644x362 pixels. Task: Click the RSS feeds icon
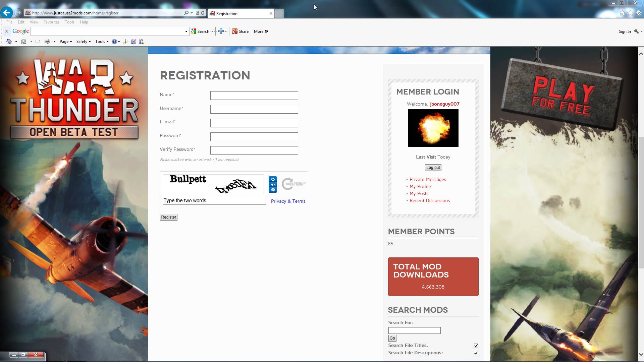(24, 42)
